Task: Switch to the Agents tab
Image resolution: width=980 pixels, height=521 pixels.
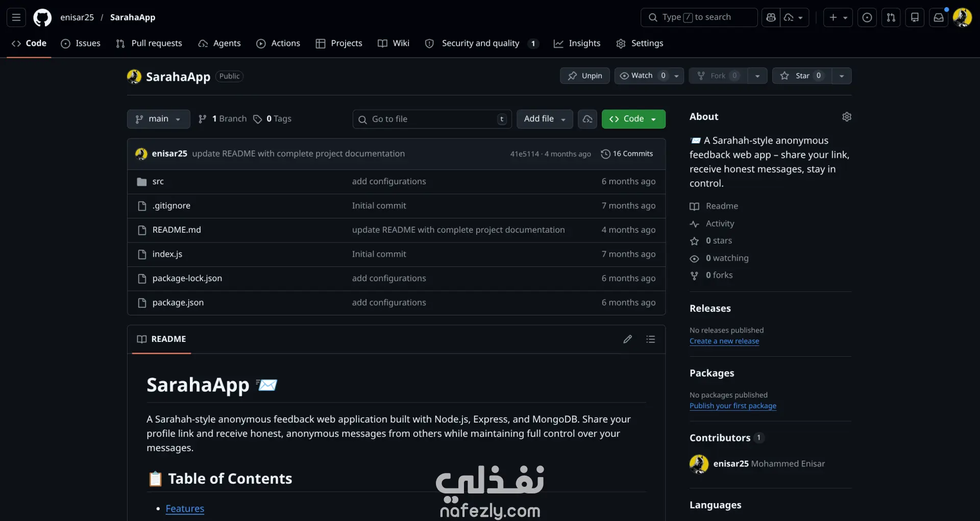Action: 219,43
